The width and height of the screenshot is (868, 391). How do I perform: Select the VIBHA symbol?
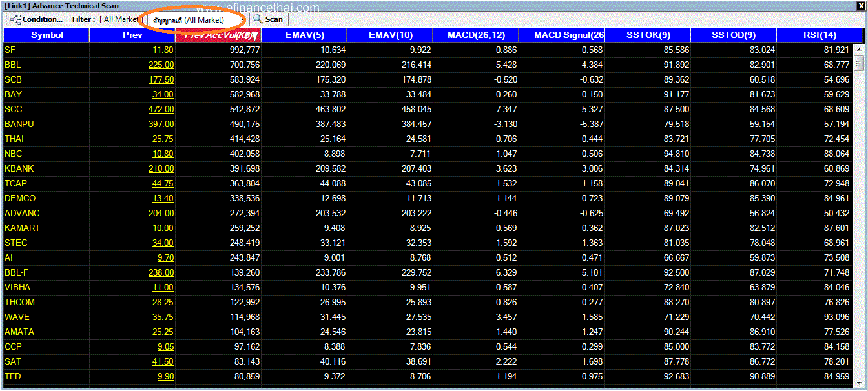[17, 287]
